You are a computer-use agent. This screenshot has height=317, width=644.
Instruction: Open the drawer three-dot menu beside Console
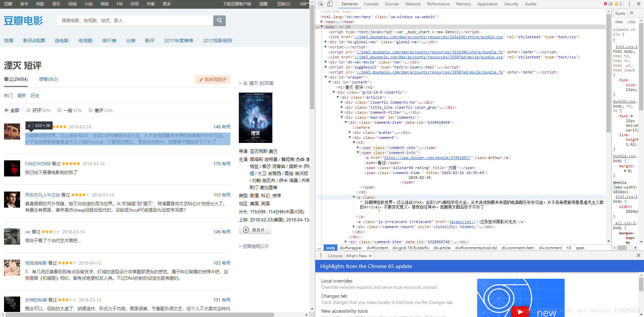(x=321, y=256)
